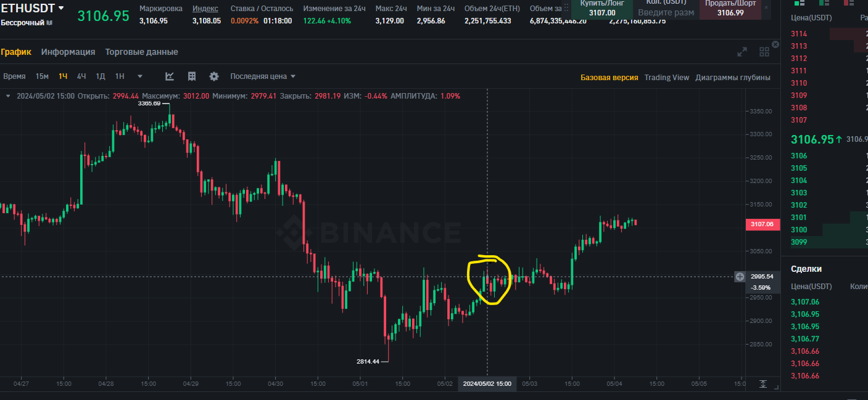This screenshot has height=400, width=868.
Task: Click into the Кол. (USDT) amount field
Action: 665,12
